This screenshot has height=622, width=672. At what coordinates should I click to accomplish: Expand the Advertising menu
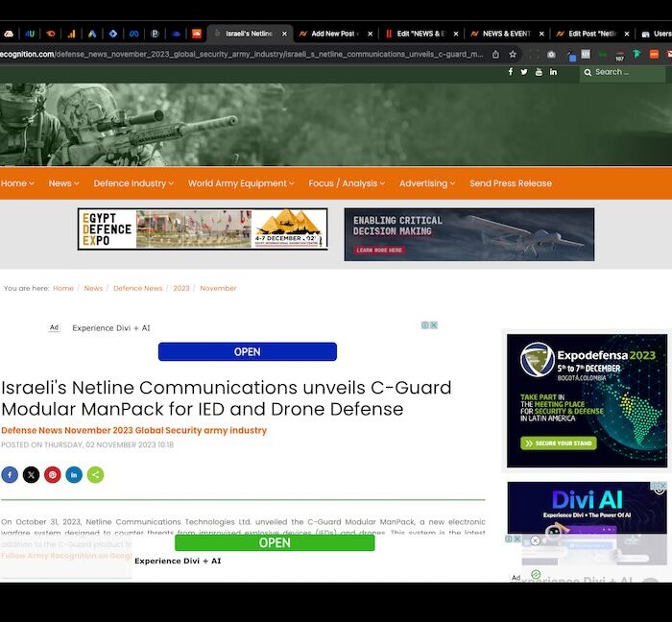(427, 183)
